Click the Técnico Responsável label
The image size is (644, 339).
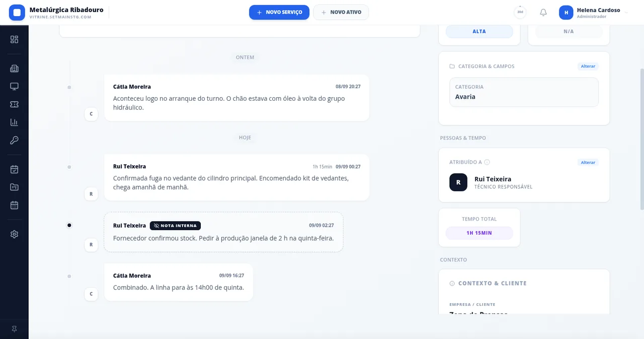click(x=503, y=187)
